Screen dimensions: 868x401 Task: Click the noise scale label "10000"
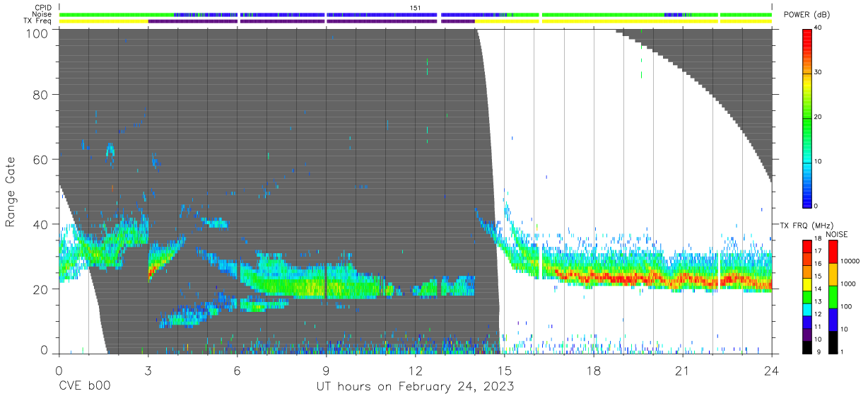coord(850,261)
